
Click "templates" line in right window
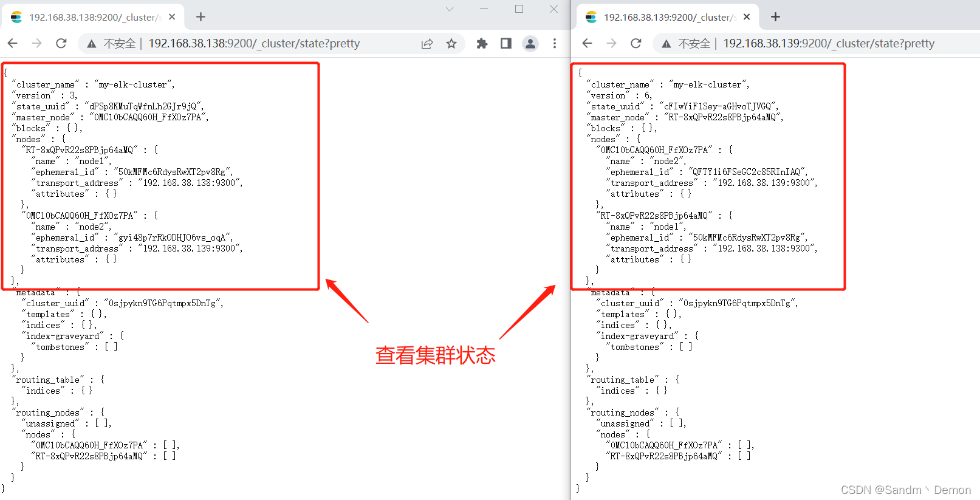tap(639, 314)
